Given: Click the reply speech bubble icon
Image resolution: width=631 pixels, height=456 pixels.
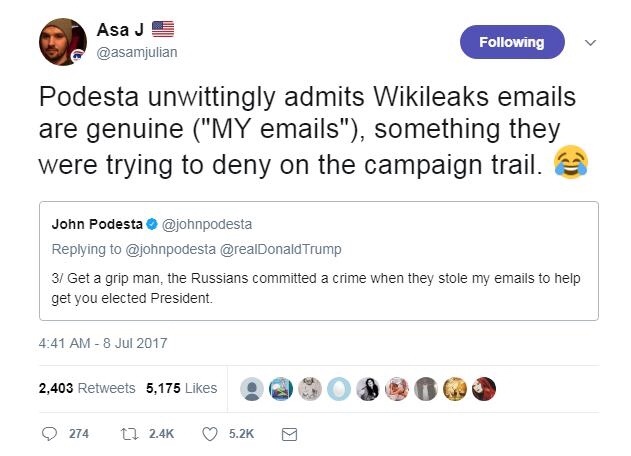Looking at the screenshot, I should click(x=50, y=434).
